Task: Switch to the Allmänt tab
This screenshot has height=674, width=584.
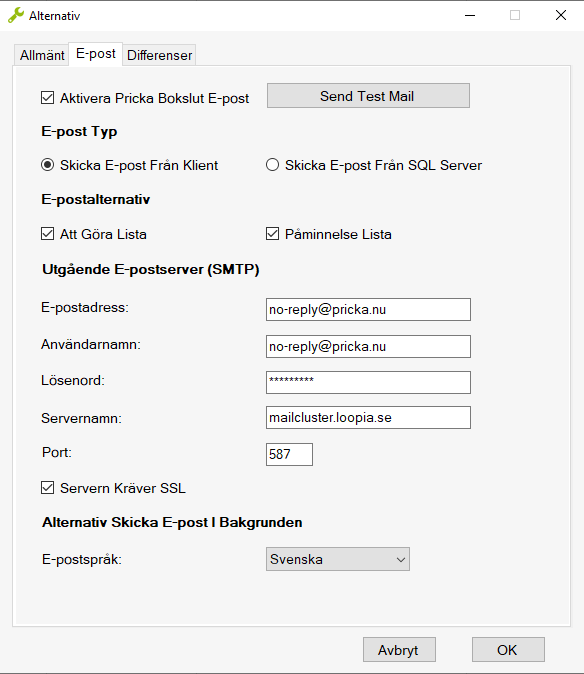Action: tap(42, 55)
